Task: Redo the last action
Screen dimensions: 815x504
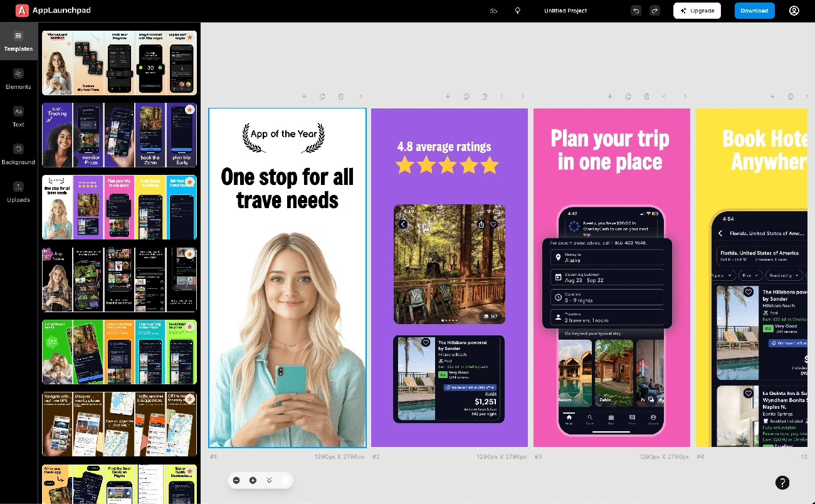Action: click(x=655, y=11)
